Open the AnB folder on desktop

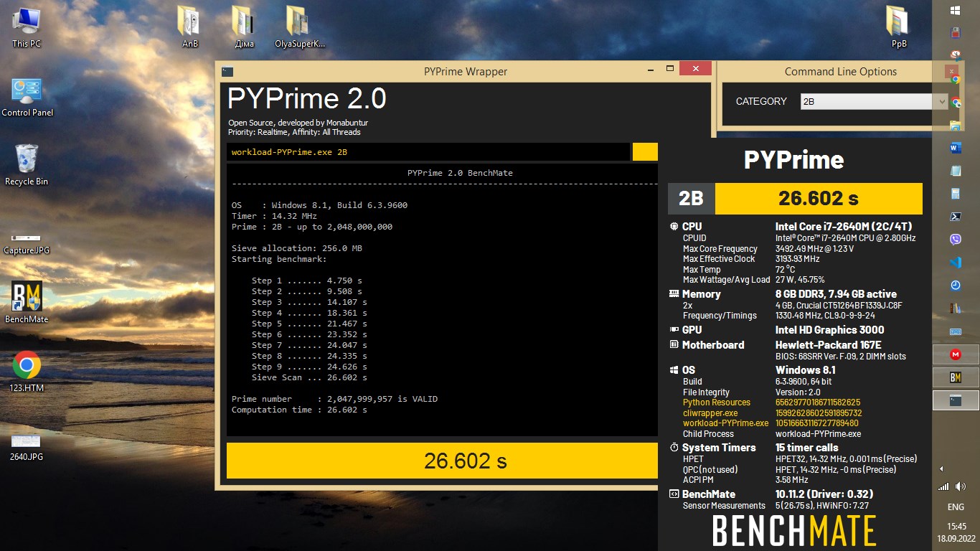tap(189, 27)
